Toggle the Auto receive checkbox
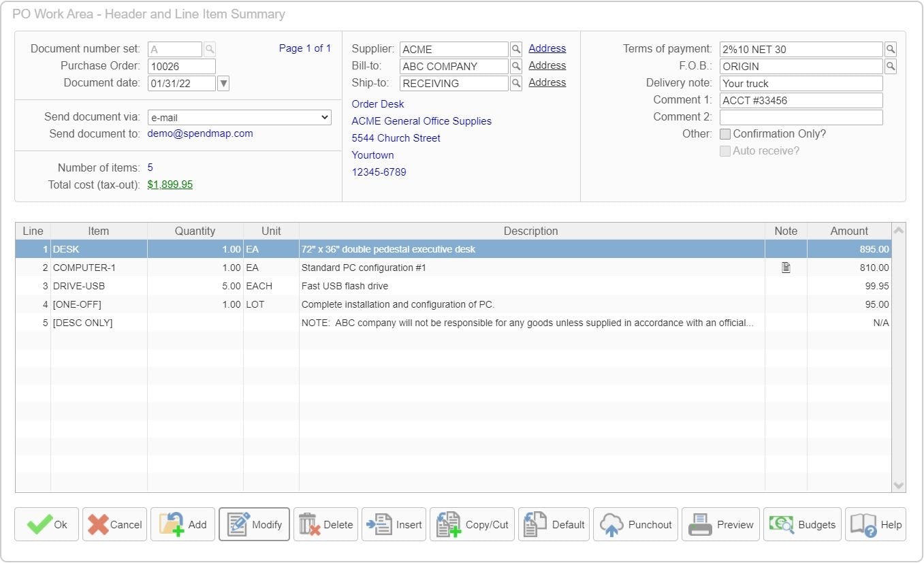This screenshot has width=924, height=563. [x=725, y=150]
